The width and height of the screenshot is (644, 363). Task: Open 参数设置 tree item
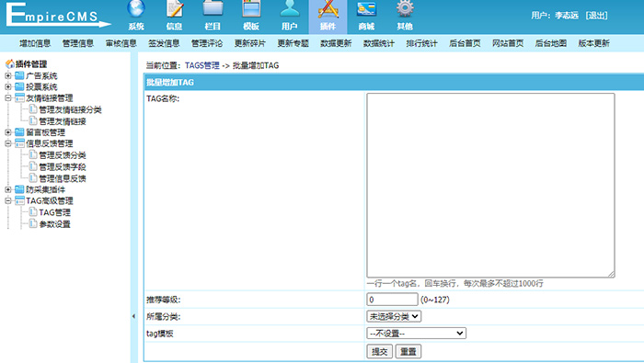point(54,224)
